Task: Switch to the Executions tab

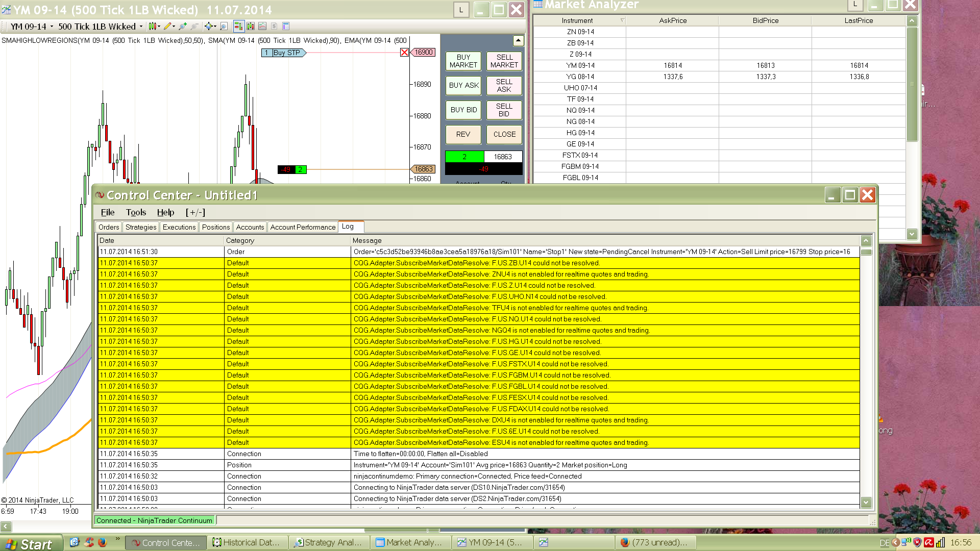Action: 179,227
